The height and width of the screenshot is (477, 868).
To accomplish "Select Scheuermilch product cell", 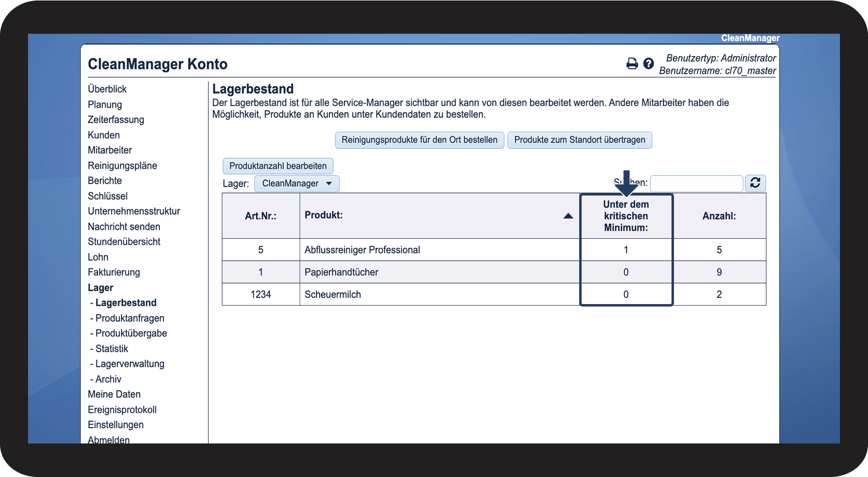I will pos(440,295).
